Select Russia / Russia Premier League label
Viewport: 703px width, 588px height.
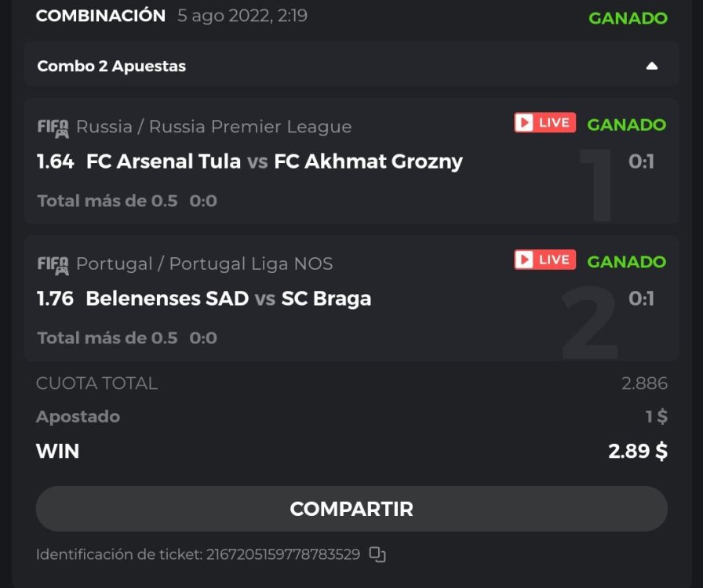[213, 127]
